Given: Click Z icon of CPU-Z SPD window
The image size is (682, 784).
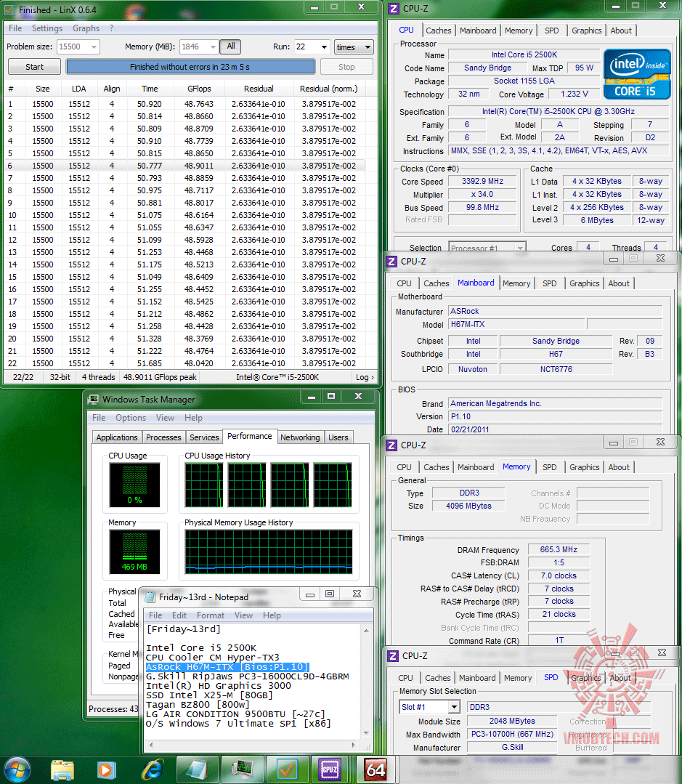Looking at the screenshot, I should click(393, 656).
